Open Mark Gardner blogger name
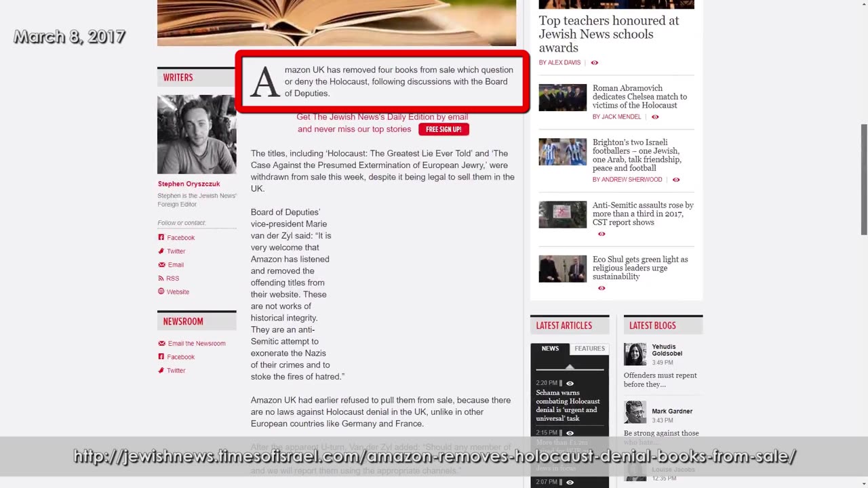Viewport: 868px width, 488px height. (672, 411)
